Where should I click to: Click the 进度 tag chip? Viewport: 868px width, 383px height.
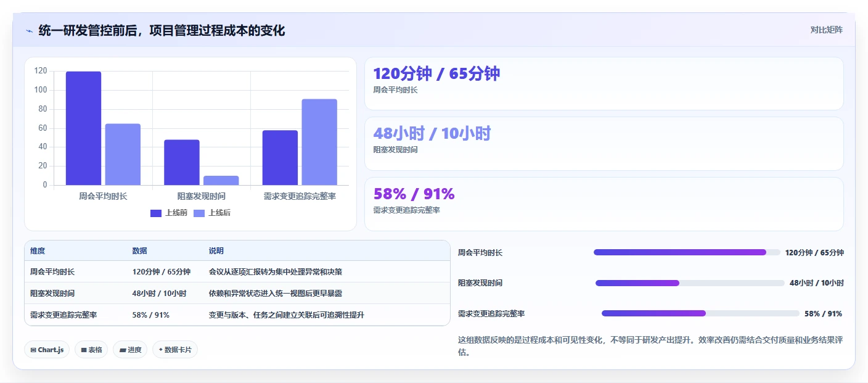(x=130, y=350)
